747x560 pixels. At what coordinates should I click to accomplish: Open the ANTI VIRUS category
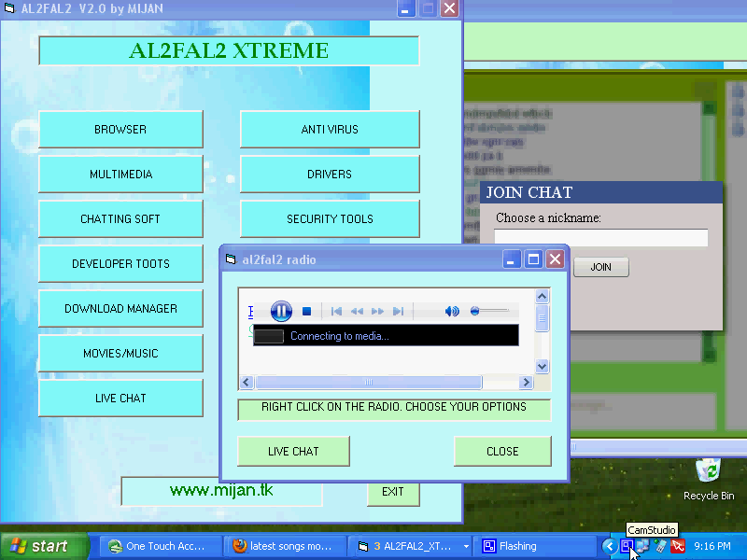(330, 129)
